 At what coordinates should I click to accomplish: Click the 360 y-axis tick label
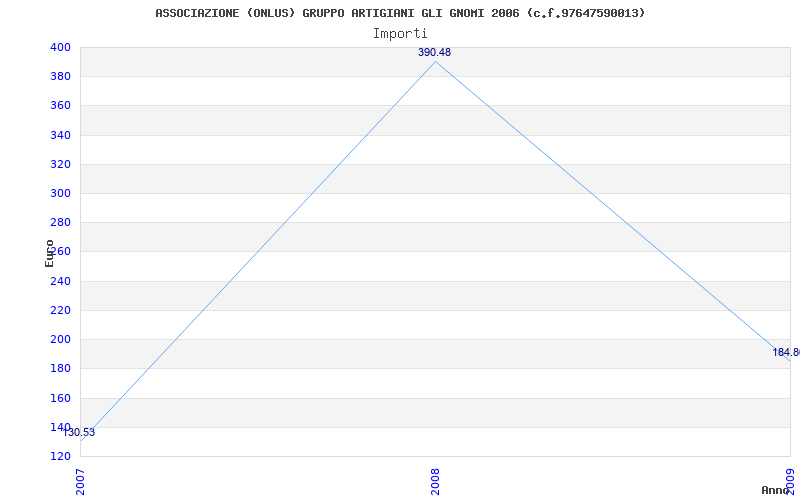tap(60, 106)
